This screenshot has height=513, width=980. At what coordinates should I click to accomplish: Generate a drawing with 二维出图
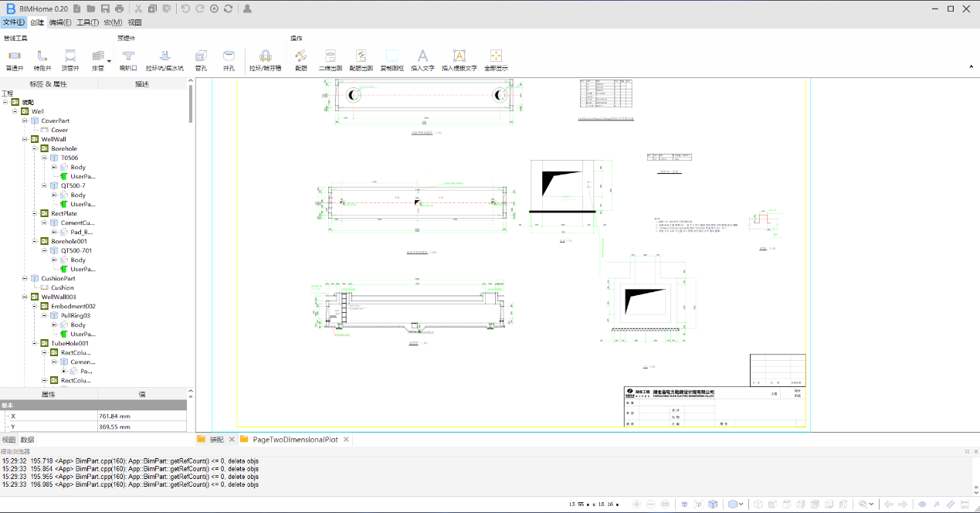click(331, 61)
